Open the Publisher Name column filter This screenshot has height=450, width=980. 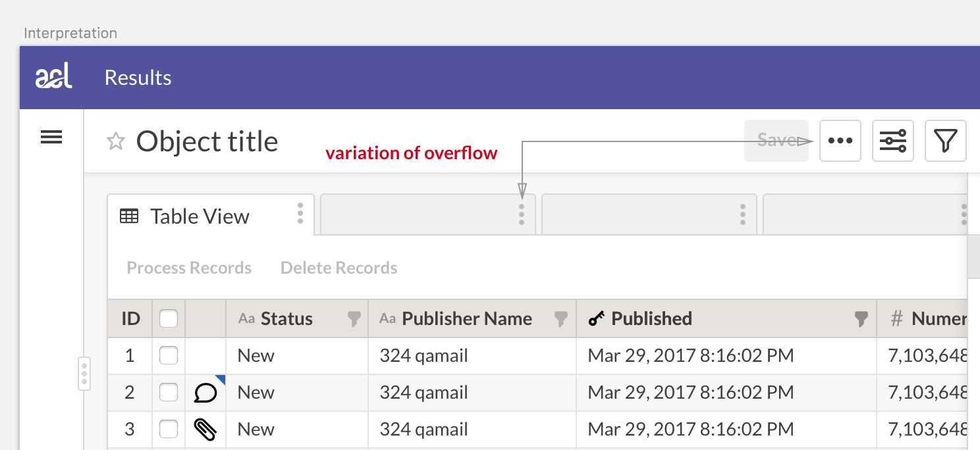click(561, 320)
